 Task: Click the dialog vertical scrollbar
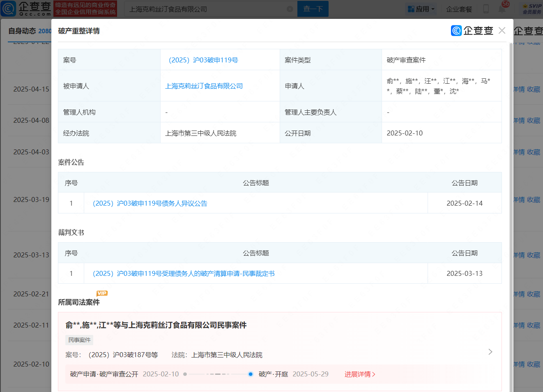click(511, 217)
